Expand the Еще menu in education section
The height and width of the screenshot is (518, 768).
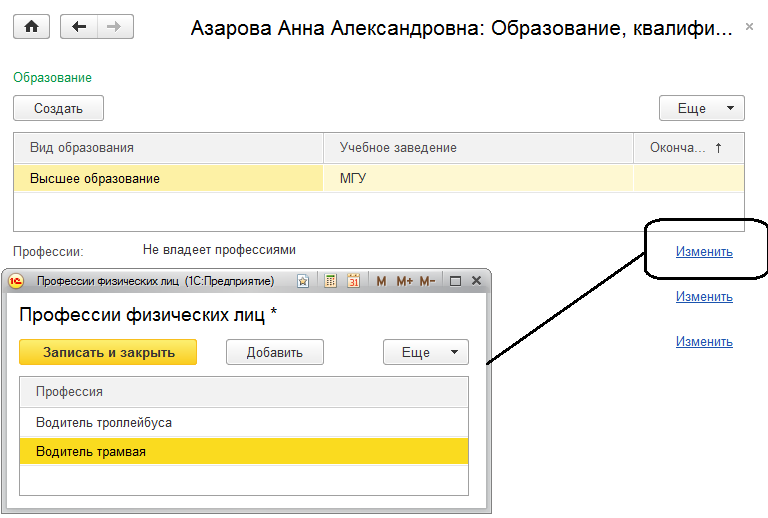702,108
